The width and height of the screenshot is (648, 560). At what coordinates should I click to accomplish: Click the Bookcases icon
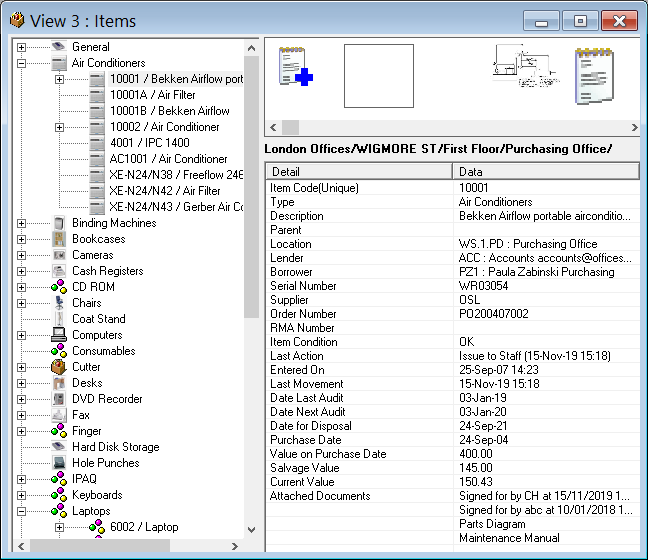click(59, 239)
